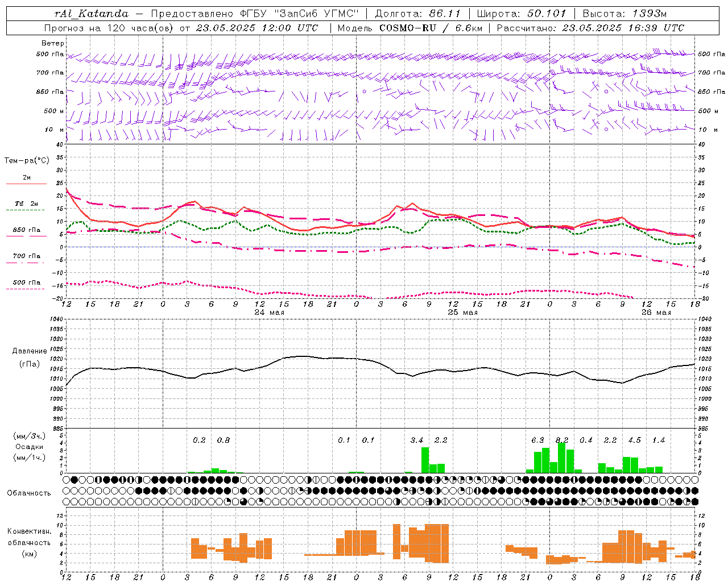
Task: Click the '10 м' wind level label
Action: pyautogui.click(x=55, y=130)
